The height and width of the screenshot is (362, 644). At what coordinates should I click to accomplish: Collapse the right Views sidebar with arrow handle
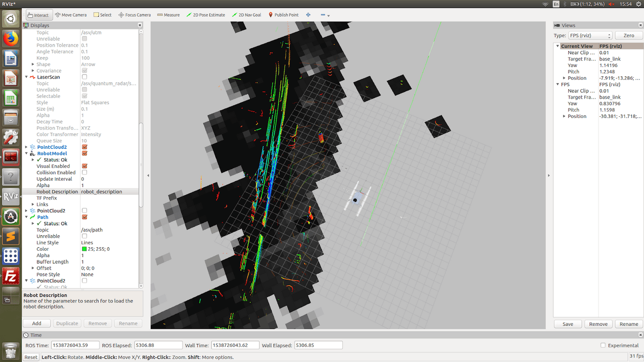point(549,175)
